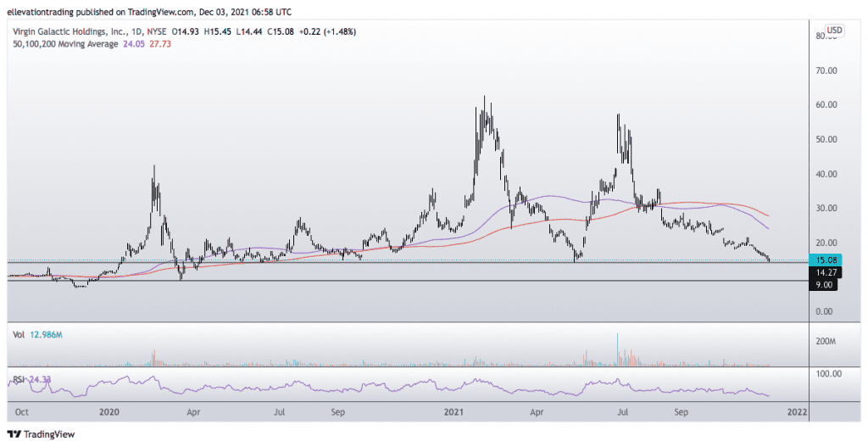Click the 15.08 current price tag
The height and width of the screenshot is (447, 868).
[827, 260]
